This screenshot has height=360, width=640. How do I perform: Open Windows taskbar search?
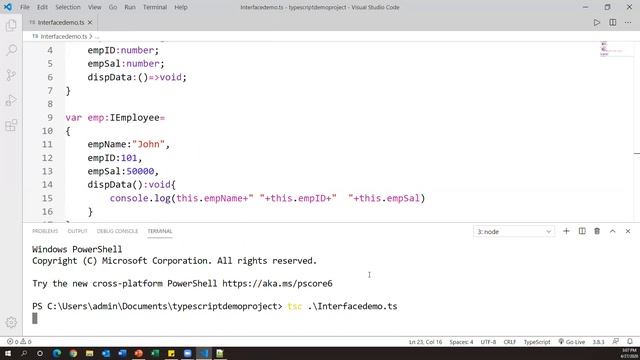coord(24,353)
